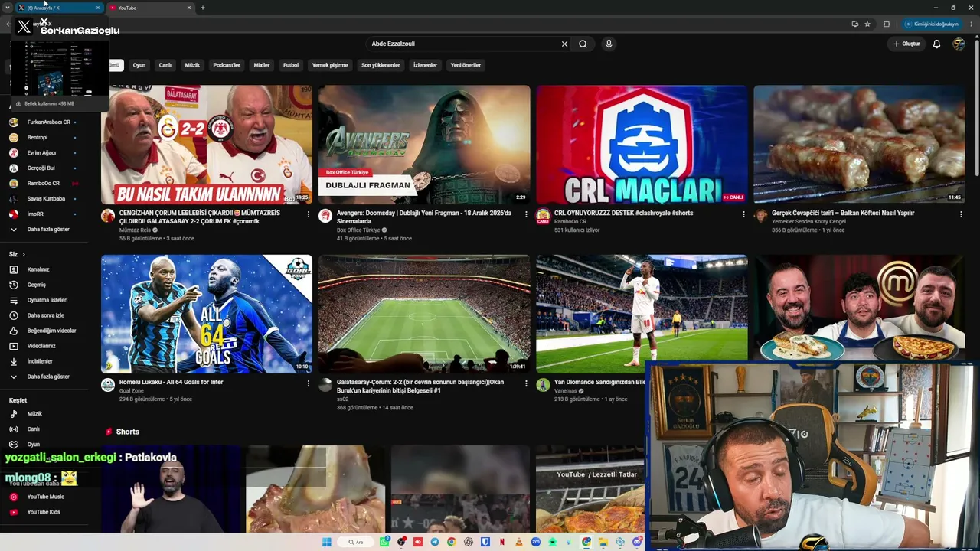Open VLC media player from the taskbar

519,542
